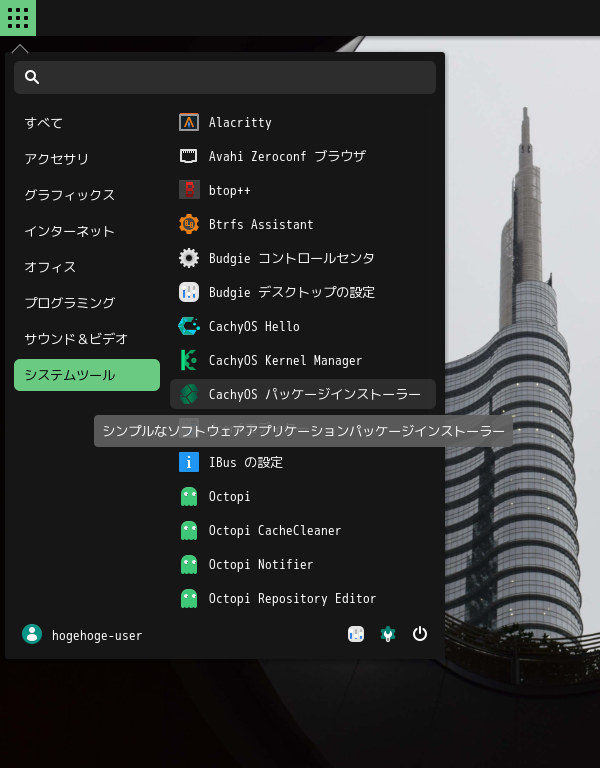Launch Octopi from its label
Image resolution: width=600 pixels, height=768 pixels.
pos(229,497)
